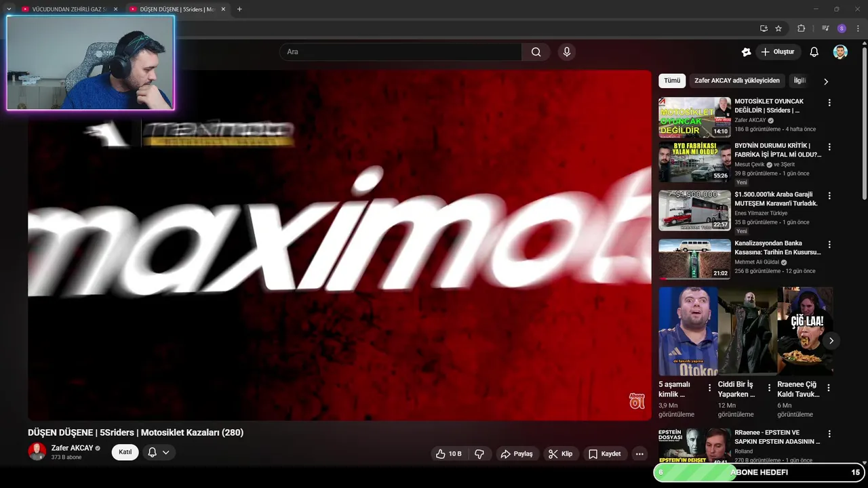Open Ciddi Bir İş Yaparken short thumbnail

tap(747, 331)
